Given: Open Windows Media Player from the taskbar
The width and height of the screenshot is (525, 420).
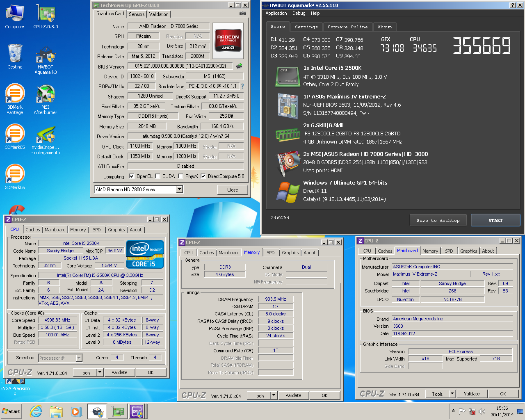Looking at the screenshot, I should click(x=76, y=411).
